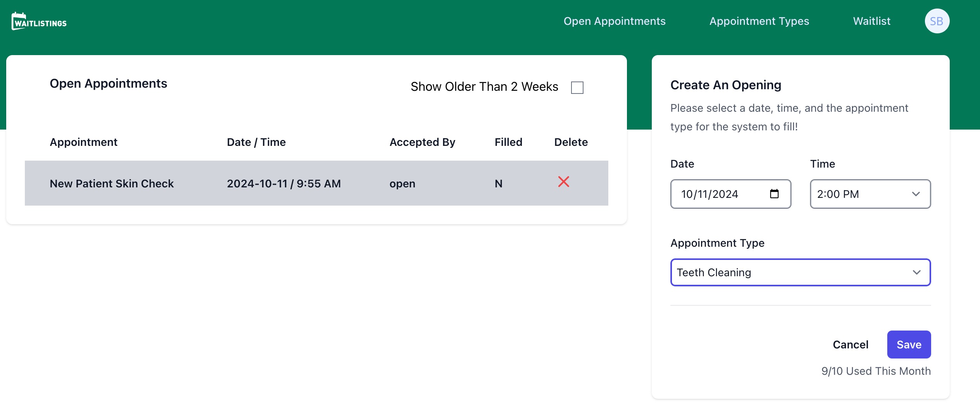Click the Appointment Type chevron arrow
Screen dimensions: 980x419
[x=916, y=272]
